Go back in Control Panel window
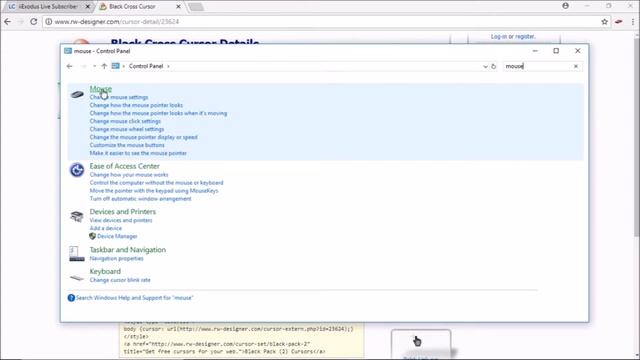640x360 pixels. [x=70, y=66]
